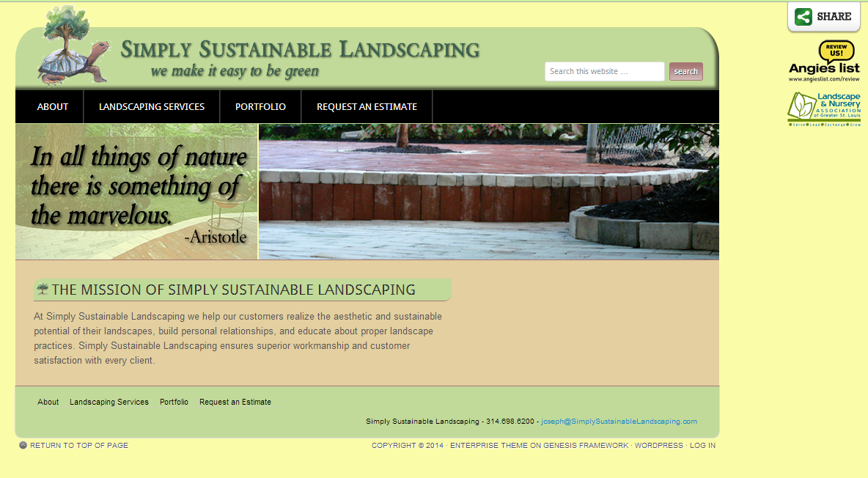
Task: Click the Log In link
Action: pyautogui.click(x=702, y=446)
